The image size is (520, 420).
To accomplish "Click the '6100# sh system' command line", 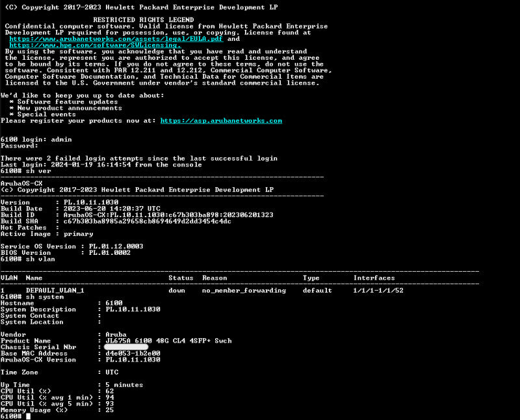I will click(x=32, y=297).
